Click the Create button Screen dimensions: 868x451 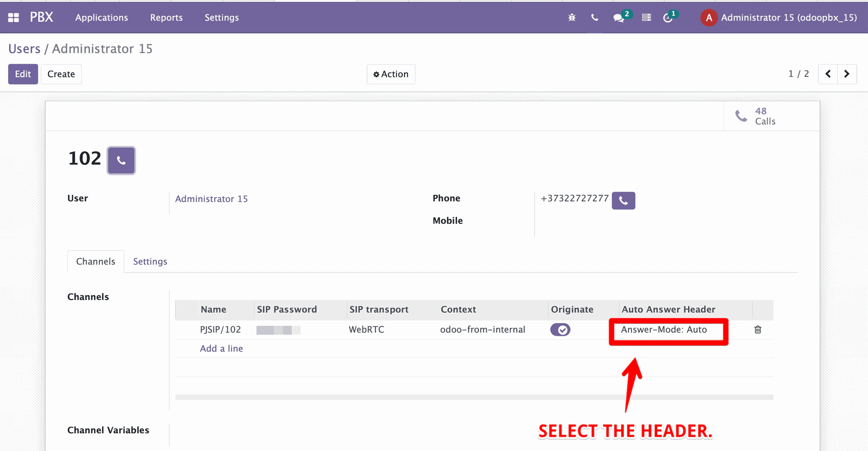pyautogui.click(x=61, y=74)
